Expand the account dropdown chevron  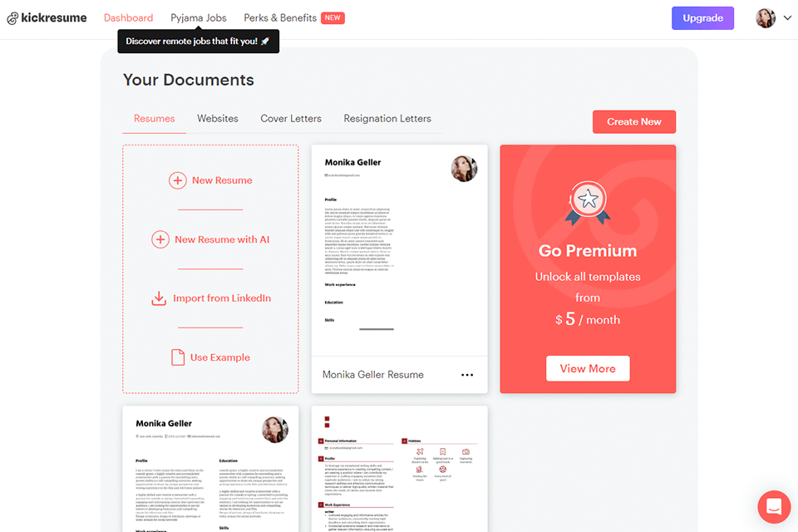787,17
